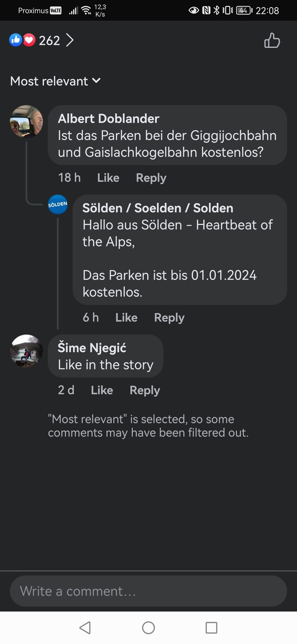Like Šime Njegić's comment
Viewport: 297px width, 644px height.
pyautogui.click(x=102, y=390)
